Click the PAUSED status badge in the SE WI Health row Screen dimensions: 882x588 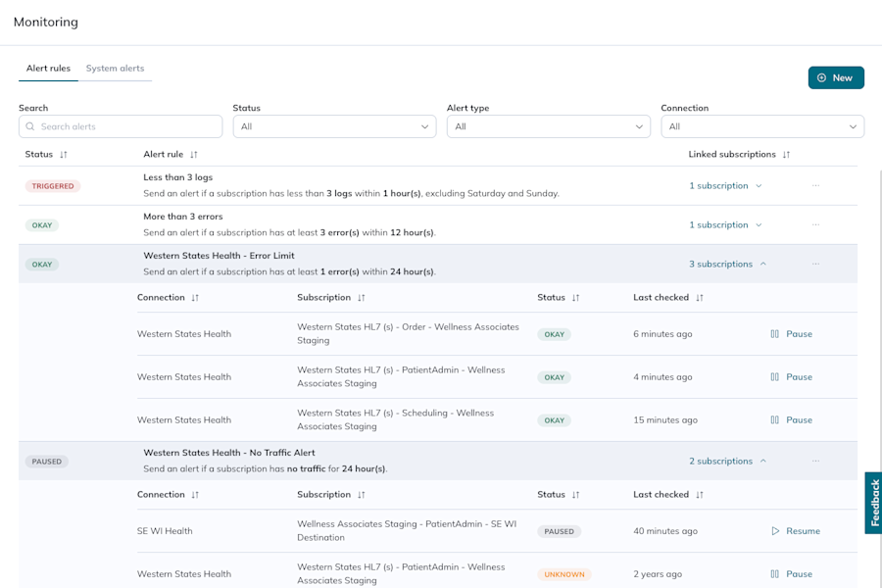pos(560,531)
